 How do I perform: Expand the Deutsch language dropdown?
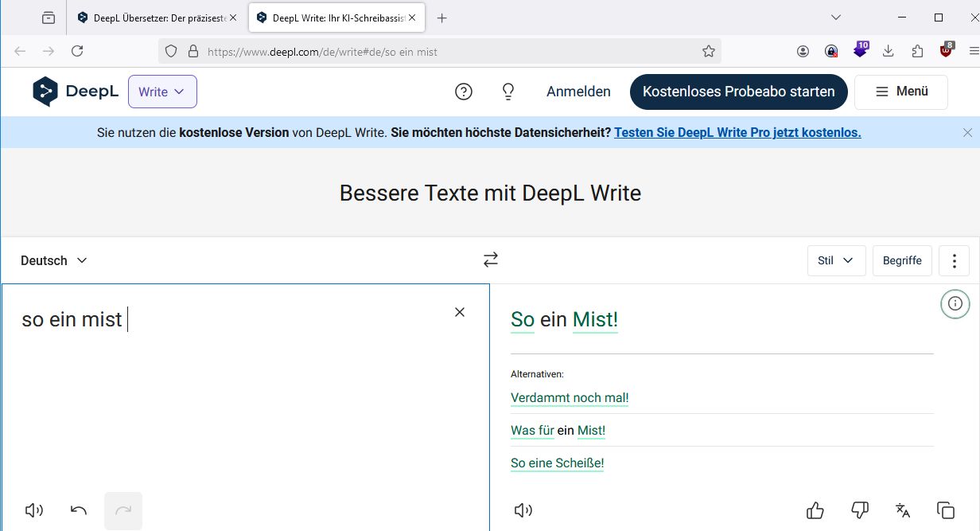(x=54, y=260)
